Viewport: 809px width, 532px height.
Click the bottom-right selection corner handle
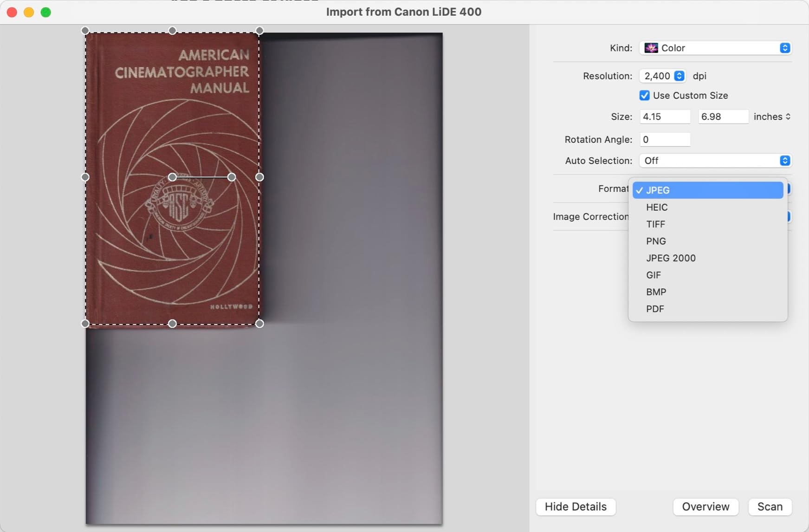coord(259,324)
